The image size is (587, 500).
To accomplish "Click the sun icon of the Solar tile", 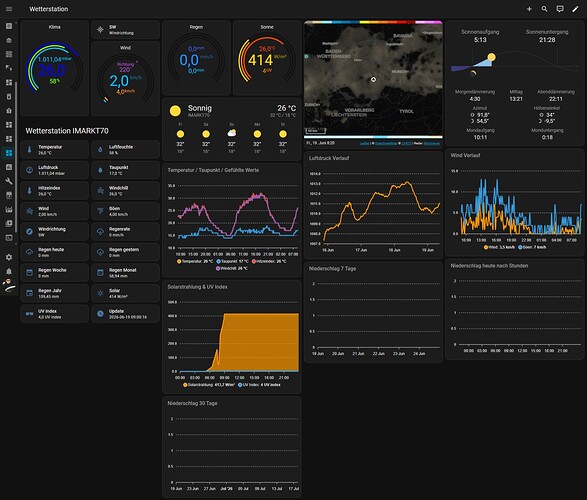I will coord(100,293).
